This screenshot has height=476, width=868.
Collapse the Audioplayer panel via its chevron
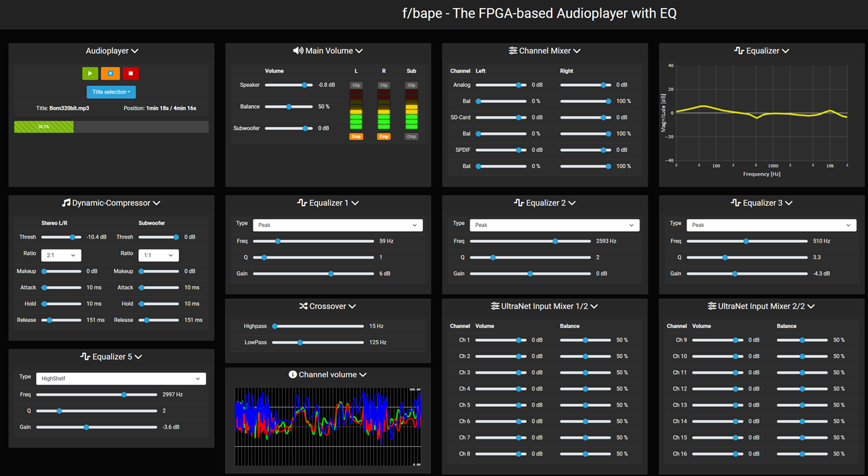click(135, 52)
